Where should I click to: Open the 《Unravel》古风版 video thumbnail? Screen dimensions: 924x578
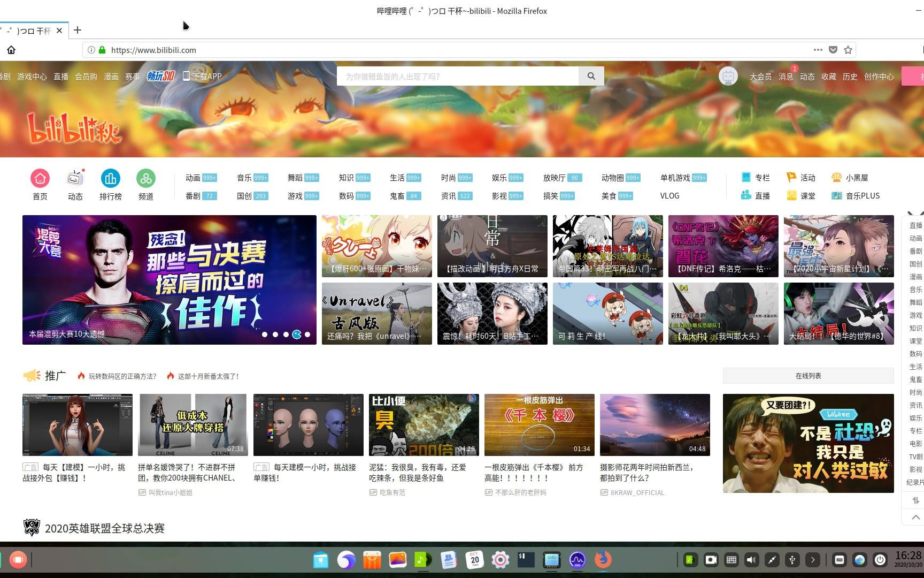coord(377,314)
